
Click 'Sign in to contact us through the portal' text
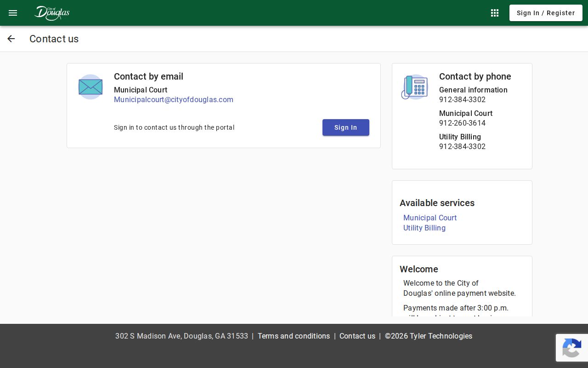point(174,127)
